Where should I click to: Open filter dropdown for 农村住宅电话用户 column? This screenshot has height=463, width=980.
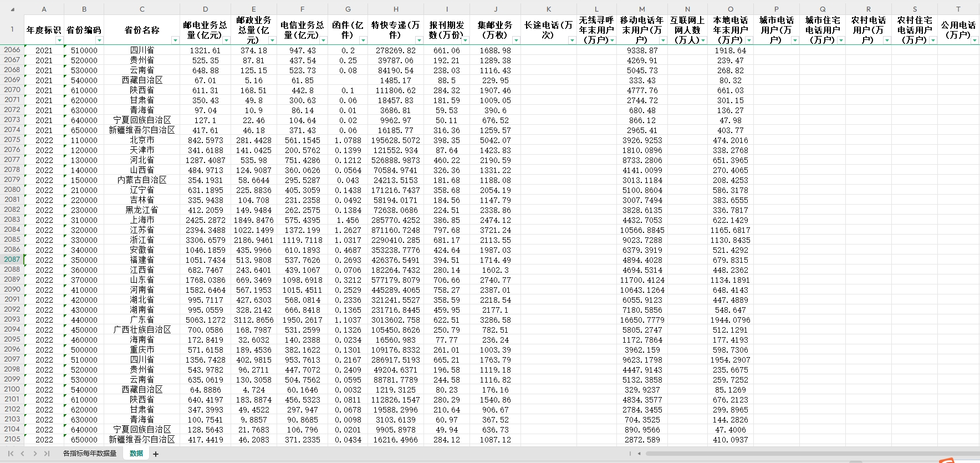(x=933, y=40)
